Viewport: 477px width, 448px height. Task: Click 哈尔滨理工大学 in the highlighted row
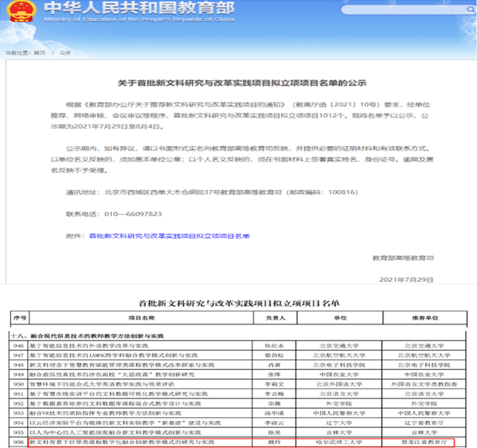(338, 443)
